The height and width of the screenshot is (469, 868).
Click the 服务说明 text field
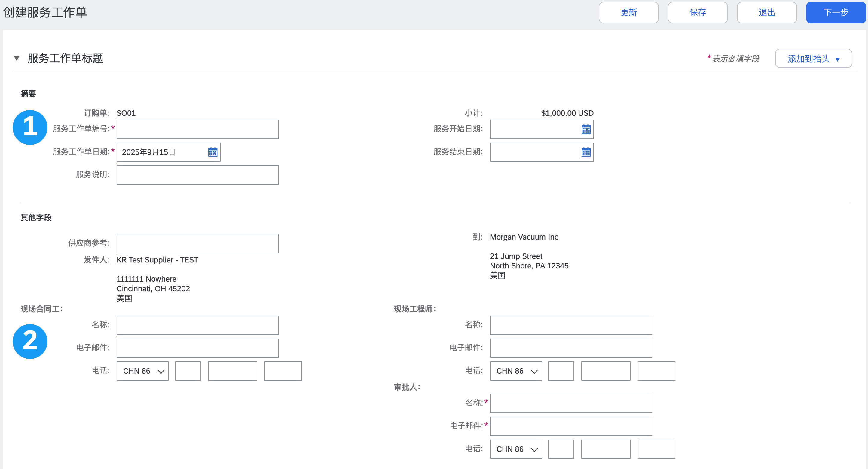point(197,175)
